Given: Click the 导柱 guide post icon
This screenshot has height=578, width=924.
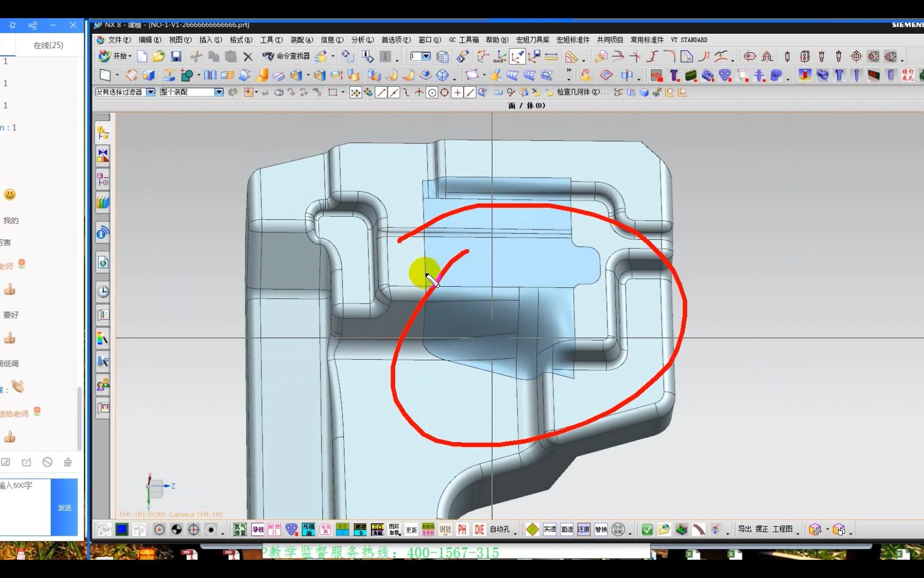Looking at the screenshot, I should coord(258,529).
